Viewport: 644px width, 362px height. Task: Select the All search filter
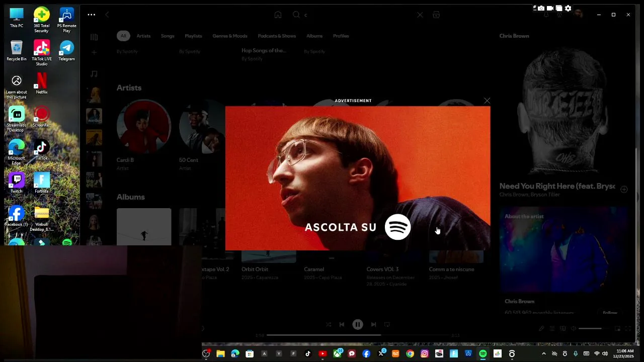point(123,36)
